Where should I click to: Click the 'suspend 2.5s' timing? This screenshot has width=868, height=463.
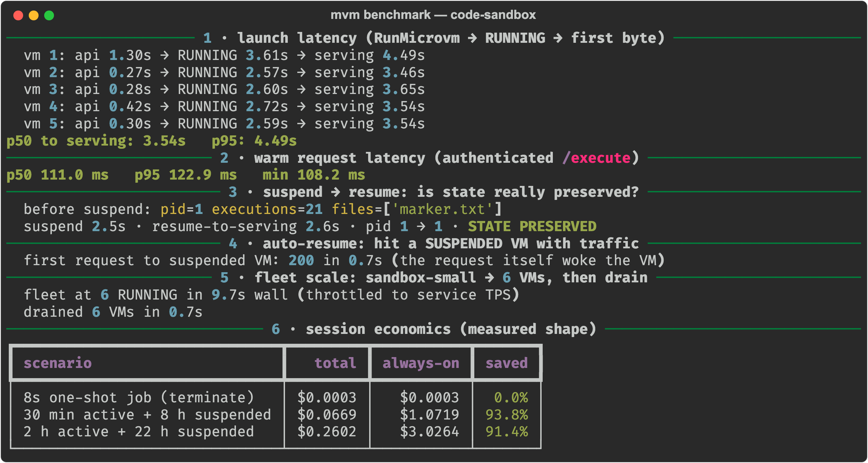pos(75,227)
